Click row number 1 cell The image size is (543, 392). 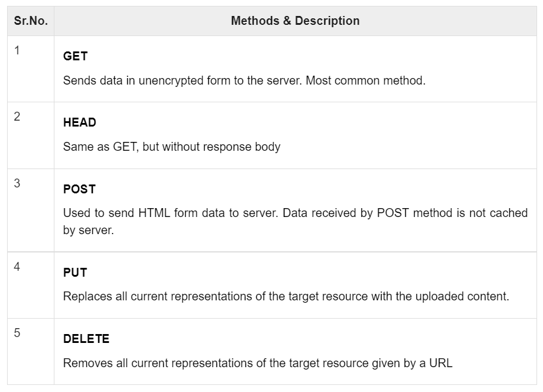[17, 51]
